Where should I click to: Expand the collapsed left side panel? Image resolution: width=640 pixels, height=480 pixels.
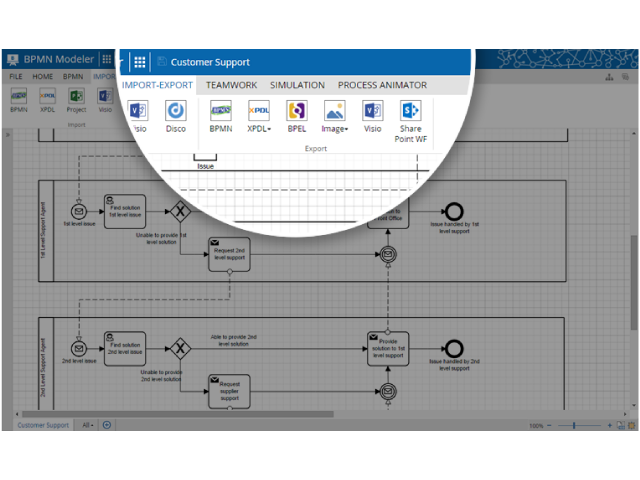(x=7, y=134)
